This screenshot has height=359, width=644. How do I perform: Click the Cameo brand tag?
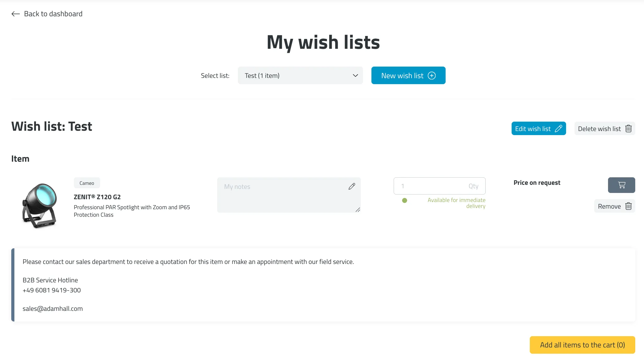(x=87, y=183)
